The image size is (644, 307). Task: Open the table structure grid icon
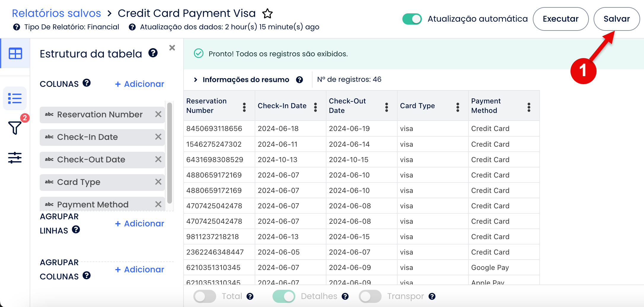15,54
